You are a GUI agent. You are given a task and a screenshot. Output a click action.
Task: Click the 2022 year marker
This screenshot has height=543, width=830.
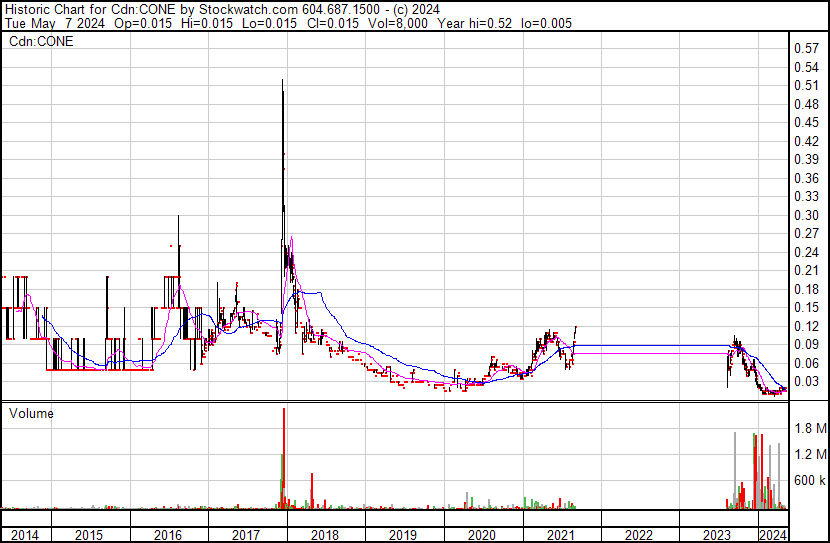coord(639,535)
